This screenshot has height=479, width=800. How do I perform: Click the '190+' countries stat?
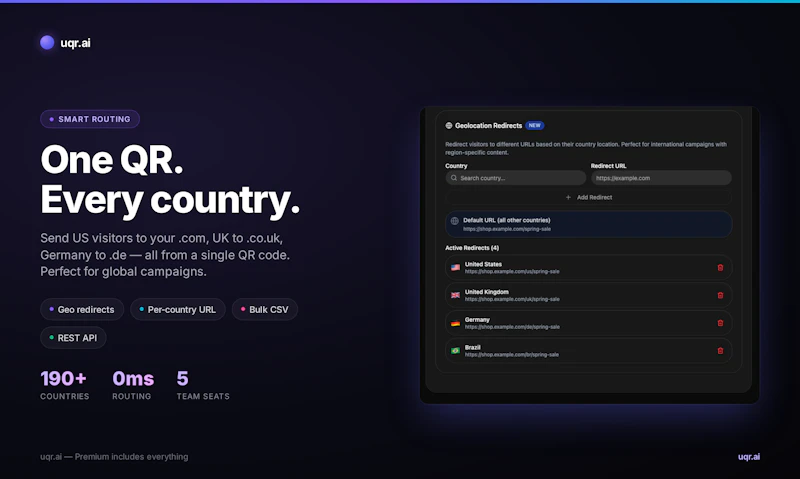(63, 379)
